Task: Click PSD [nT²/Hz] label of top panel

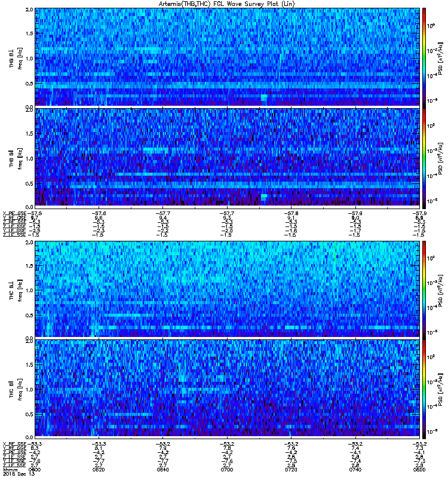Action: click(x=440, y=59)
